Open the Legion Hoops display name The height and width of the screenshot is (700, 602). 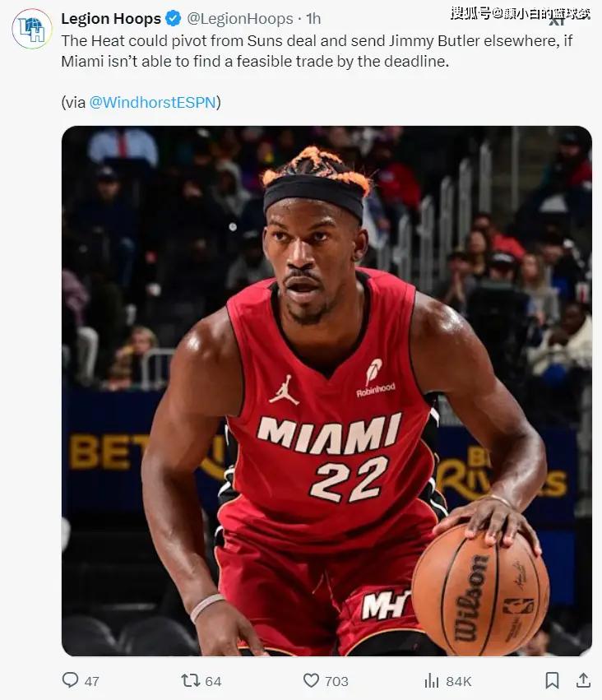(111, 19)
